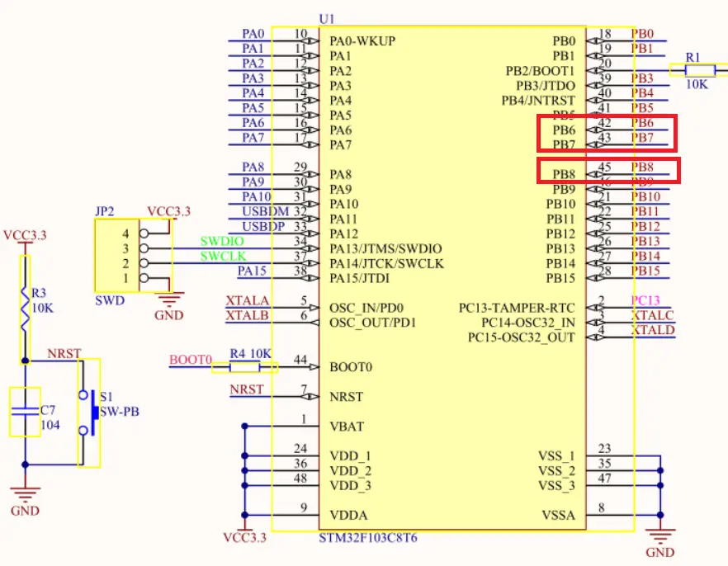Click the magenta PC13 net label

[645, 300]
